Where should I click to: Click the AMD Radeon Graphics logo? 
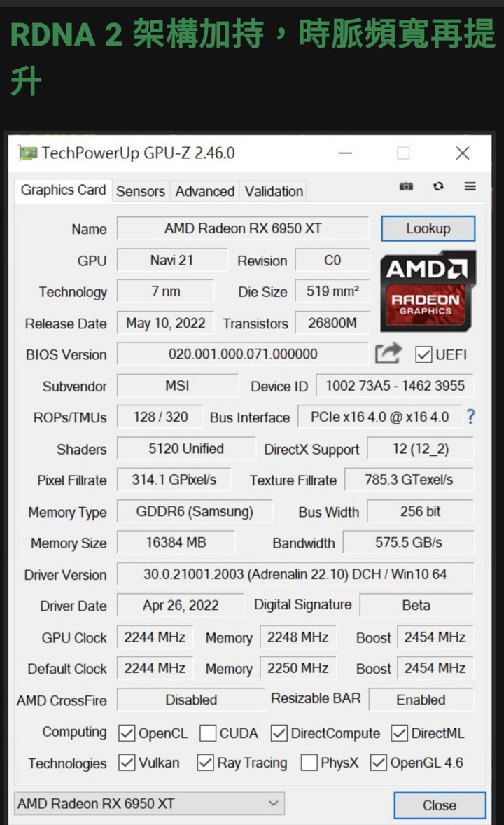(x=428, y=291)
